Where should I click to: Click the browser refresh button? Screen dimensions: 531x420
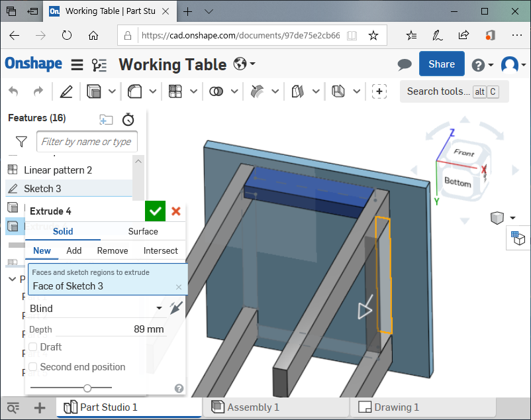(x=67, y=35)
